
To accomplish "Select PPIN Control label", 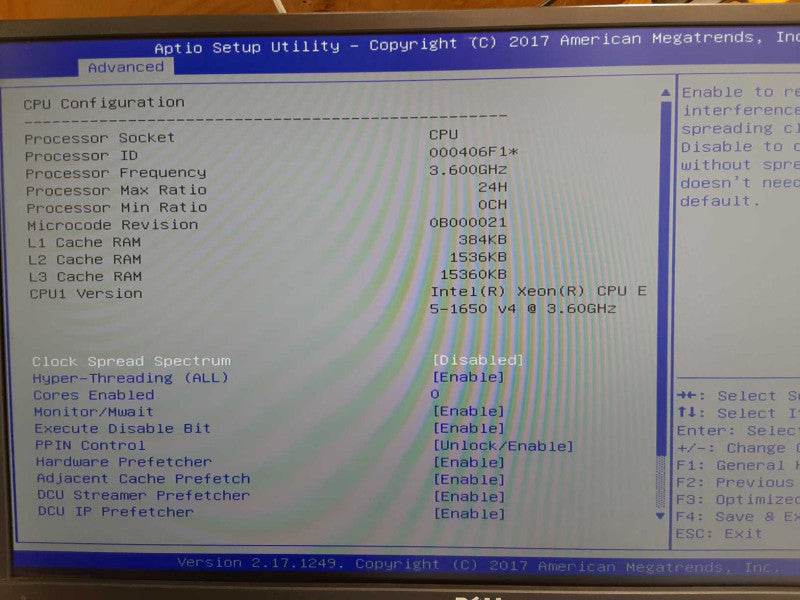I will coord(90,445).
